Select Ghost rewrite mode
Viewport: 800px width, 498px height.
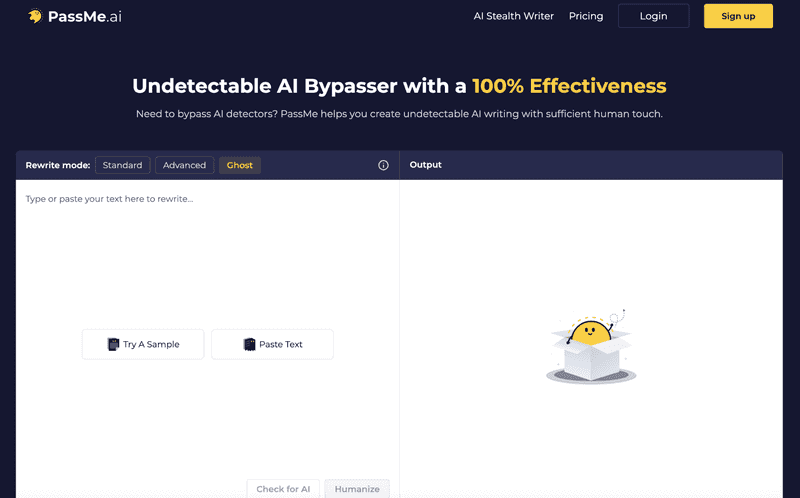(x=240, y=165)
